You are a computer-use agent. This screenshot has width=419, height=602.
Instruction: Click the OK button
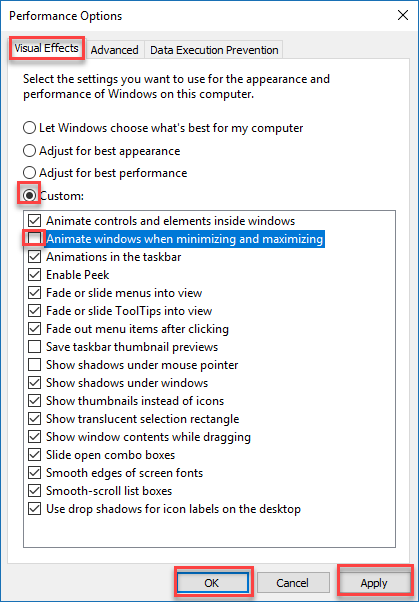[212, 583]
